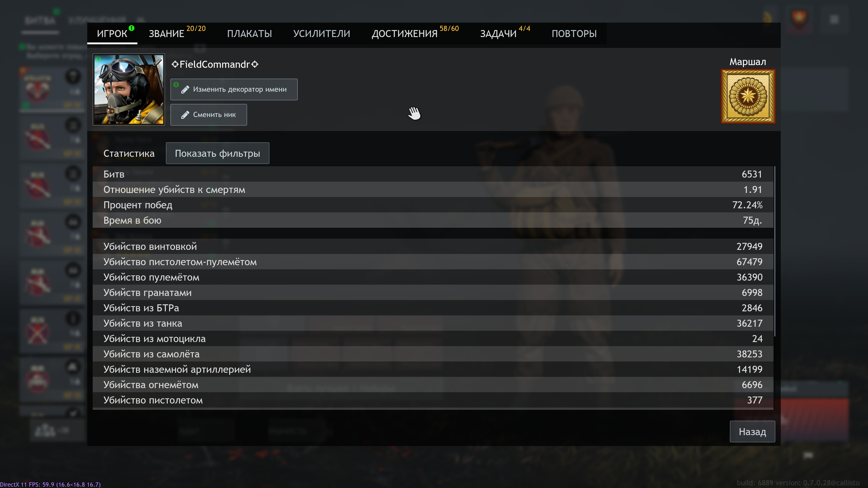The width and height of the screenshot is (868, 488).
Task: Select the Убийств из танка row
Action: 433,323
